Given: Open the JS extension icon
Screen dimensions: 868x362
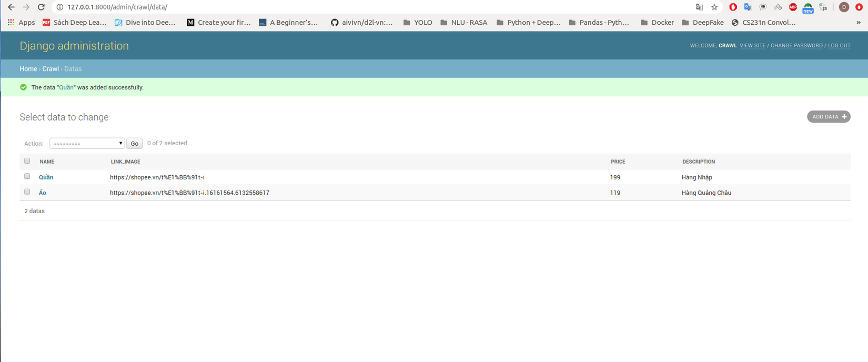Looking at the screenshot, I should (823, 7).
